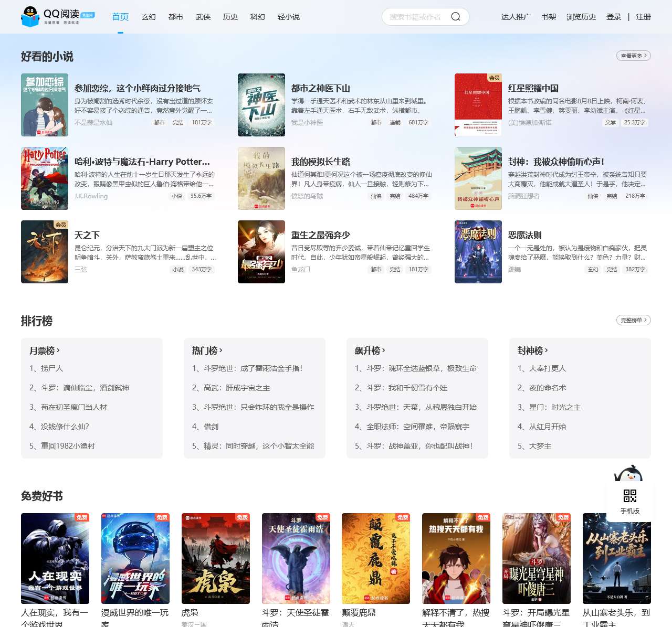Switch to the 玄幻 category tab

click(x=149, y=17)
